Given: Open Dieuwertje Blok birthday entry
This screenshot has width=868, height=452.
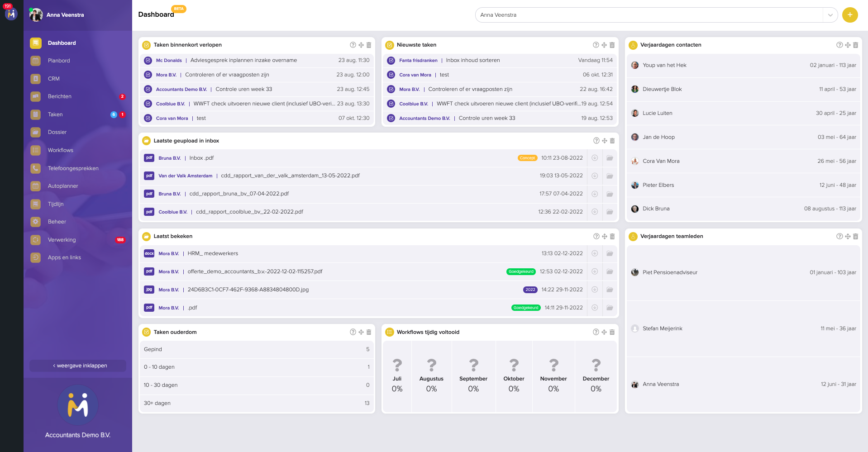Looking at the screenshot, I should (x=744, y=89).
